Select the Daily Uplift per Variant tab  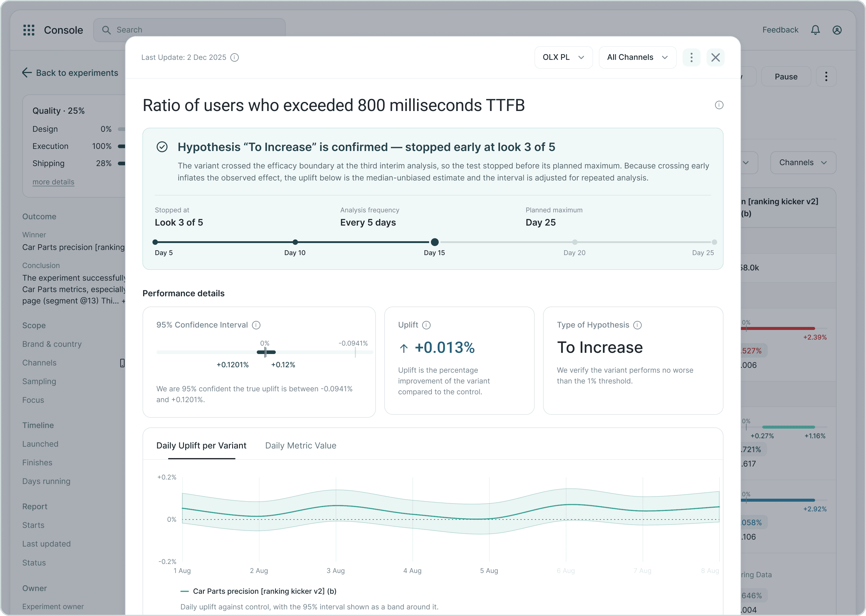[x=201, y=445]
